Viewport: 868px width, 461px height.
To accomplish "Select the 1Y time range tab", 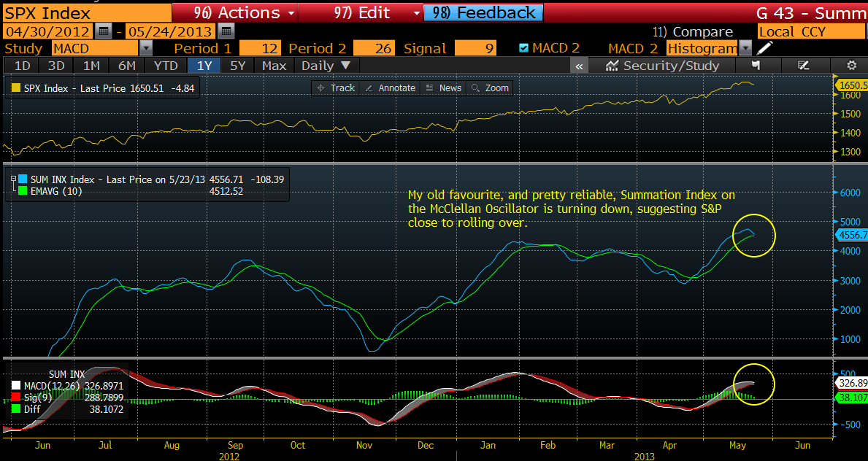I will (204, 66).
